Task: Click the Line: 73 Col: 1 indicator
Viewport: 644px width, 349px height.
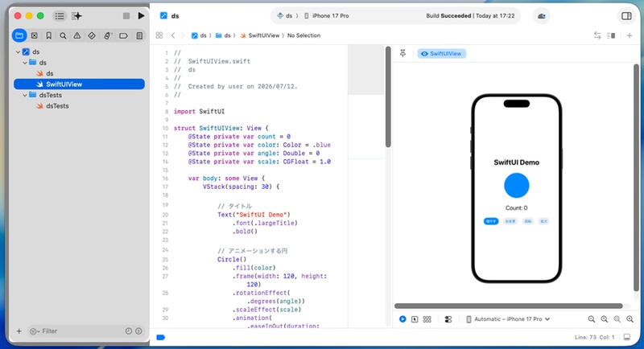Action: click(594, 337)
